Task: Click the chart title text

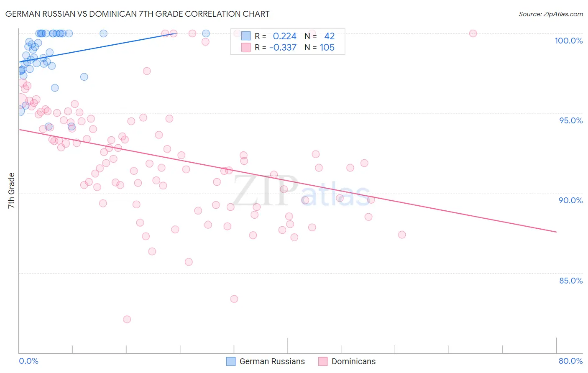Action: pyautogui.click(x=137, y=14)
